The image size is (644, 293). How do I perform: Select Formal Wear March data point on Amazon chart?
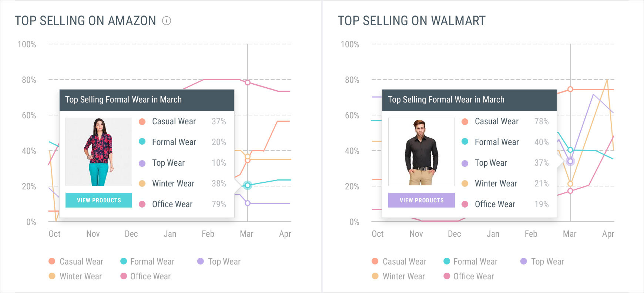248,185
